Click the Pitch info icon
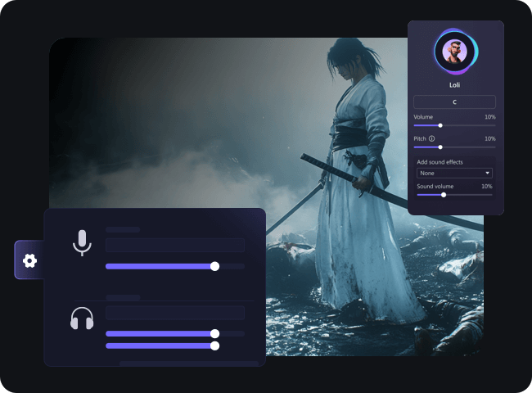The width and height of the screenshot is (532, 393). (432, 139)
